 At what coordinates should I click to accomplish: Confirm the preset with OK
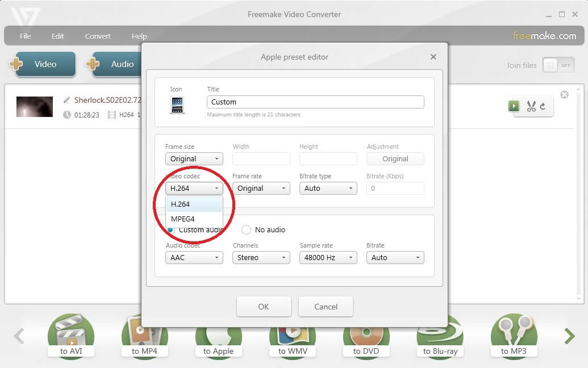(264, 307)
